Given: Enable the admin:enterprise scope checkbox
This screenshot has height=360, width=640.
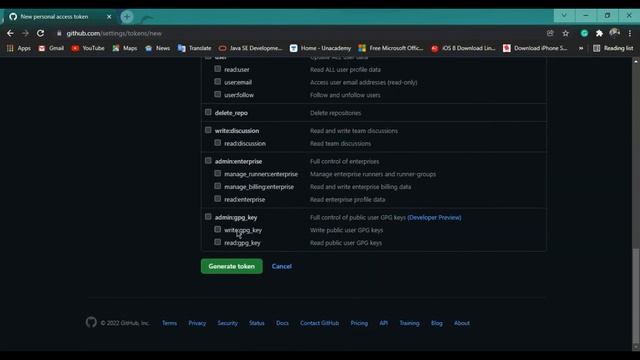Looking at the screenshot, I should click(x=208, y=161).
